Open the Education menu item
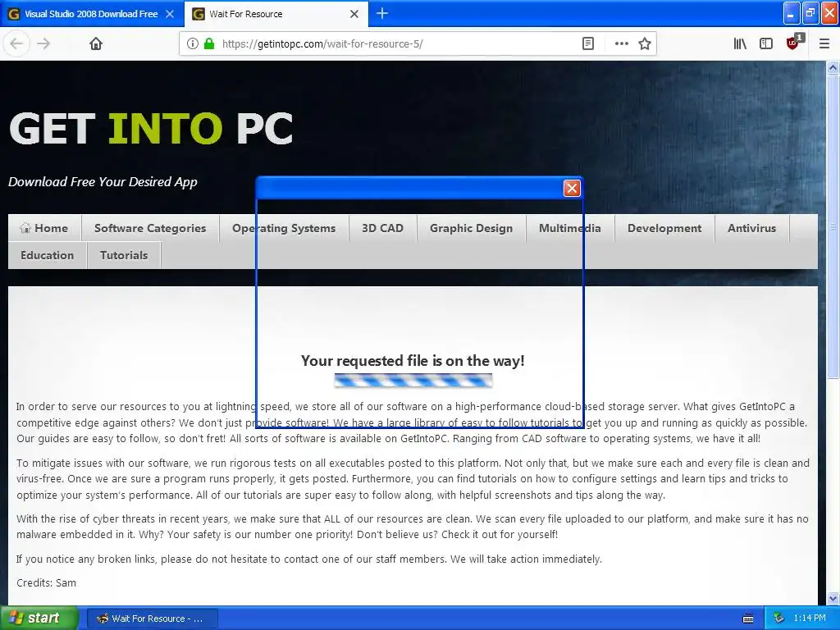Screen dimensions: 840x630 pyautogui.click(x=47, y=256)
